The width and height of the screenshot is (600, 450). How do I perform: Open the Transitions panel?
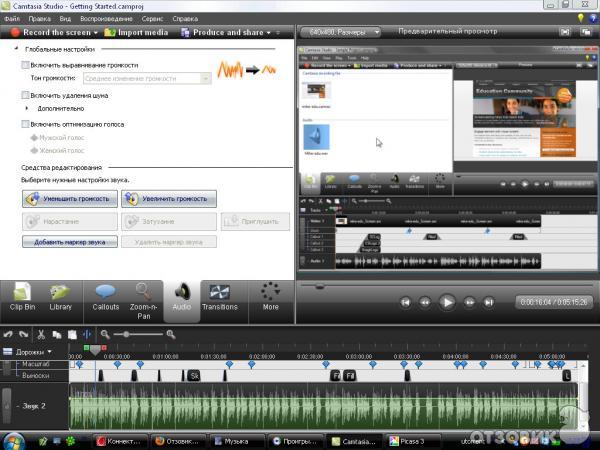coord(219,297)
